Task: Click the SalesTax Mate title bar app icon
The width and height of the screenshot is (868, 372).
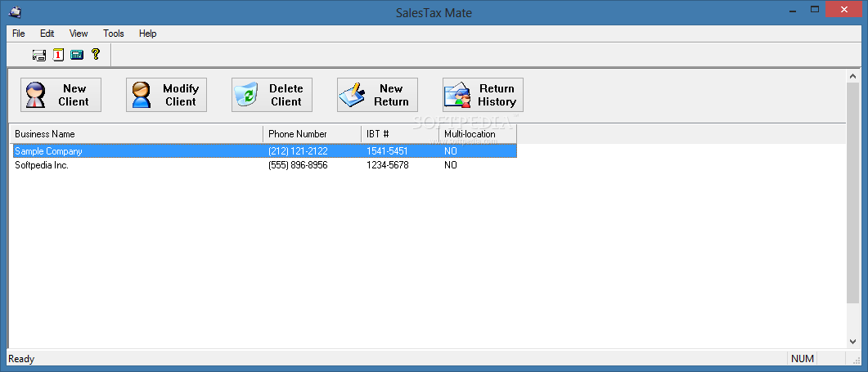Action: [x=15, y=11]
